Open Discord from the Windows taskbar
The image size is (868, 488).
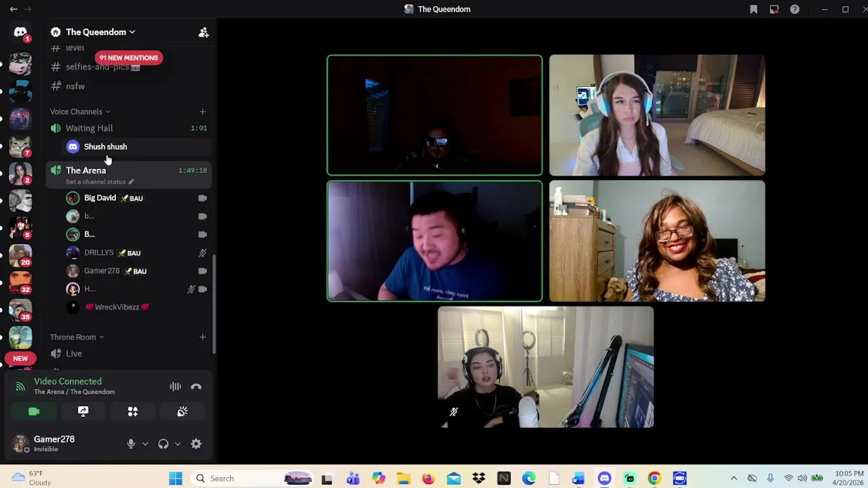point(604,479)
